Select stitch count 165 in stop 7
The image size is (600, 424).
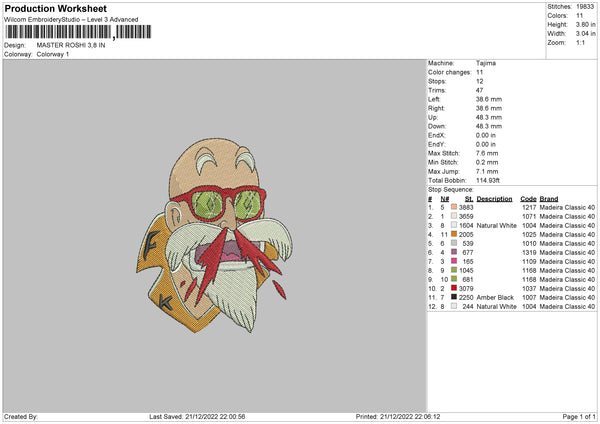[x=468, y=262]
